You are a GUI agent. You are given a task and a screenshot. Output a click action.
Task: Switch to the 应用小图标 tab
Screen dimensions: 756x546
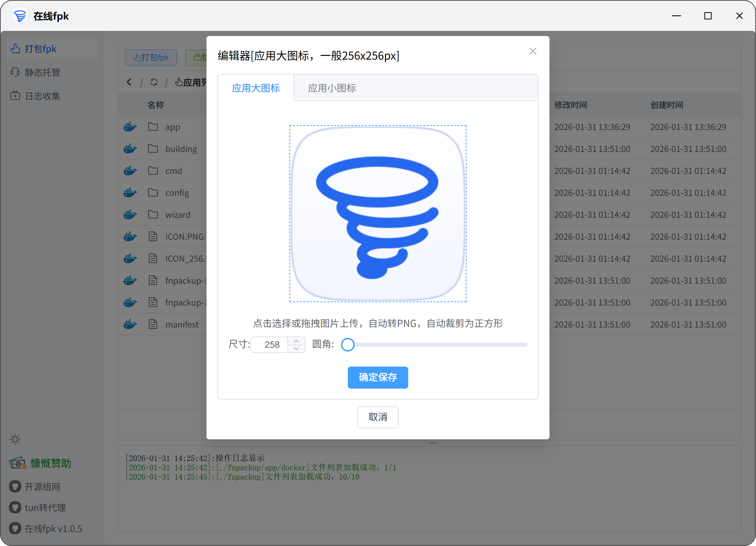coord(332,88)
